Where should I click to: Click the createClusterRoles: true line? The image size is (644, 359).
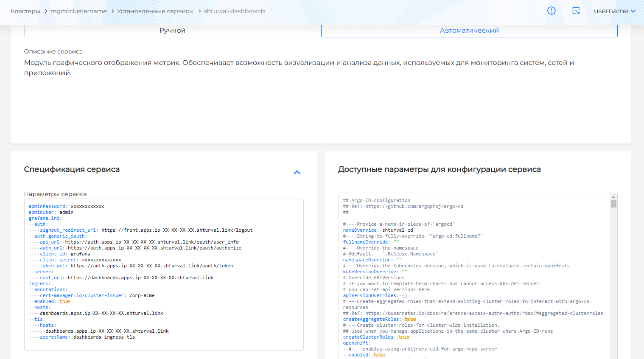pyautogui.click(x=376, y=337)
